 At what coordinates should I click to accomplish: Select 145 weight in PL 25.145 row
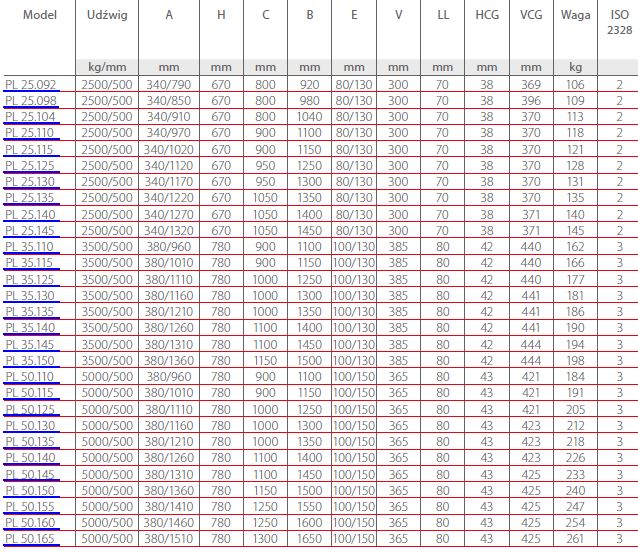(x=575, y=231)
